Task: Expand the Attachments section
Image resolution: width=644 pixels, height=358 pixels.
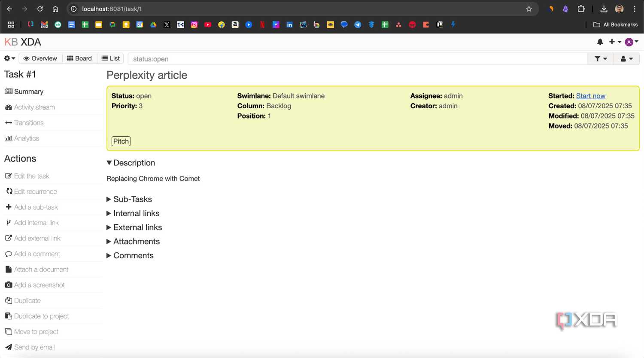Action: [x=133, y=242]
